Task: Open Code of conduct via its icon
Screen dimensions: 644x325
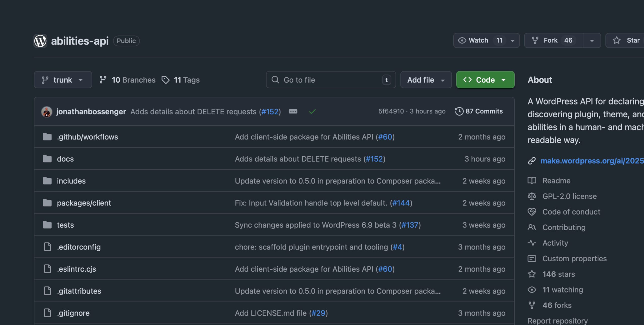Action: (x=532, y=212)
